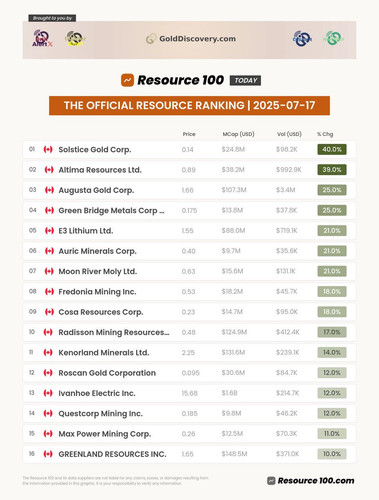Viewport: 379px width, 500px height.
Task: Click the green sponsor logo
Action: coord(333,38)
